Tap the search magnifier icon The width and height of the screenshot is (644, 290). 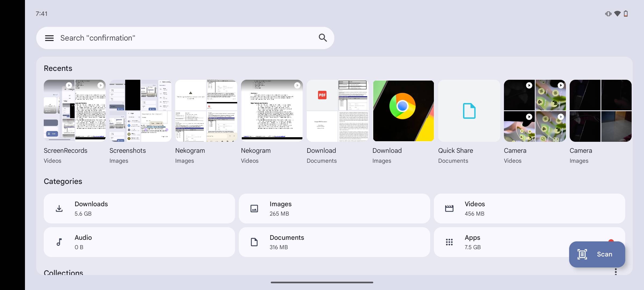323,38
